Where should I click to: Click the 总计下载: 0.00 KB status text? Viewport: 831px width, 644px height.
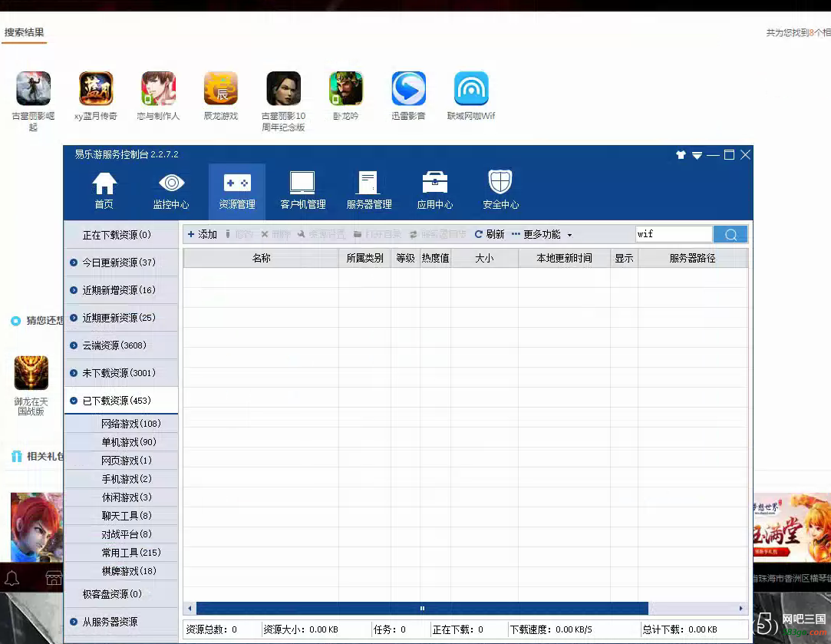tap(680, 629)
